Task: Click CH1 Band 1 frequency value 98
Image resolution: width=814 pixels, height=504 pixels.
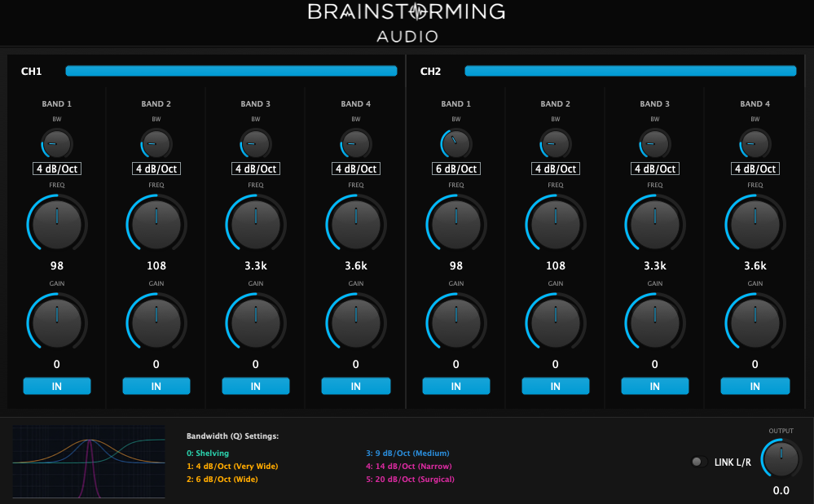Action: coord(57,265)
